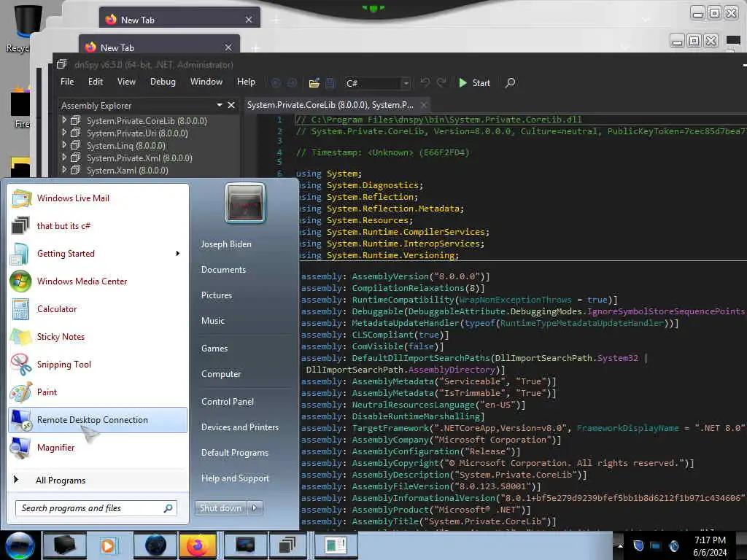Click the Open file folder icon in toolbar
This screenshot has width=747, height=560.
pyautogui.click(x=314, y=83)
